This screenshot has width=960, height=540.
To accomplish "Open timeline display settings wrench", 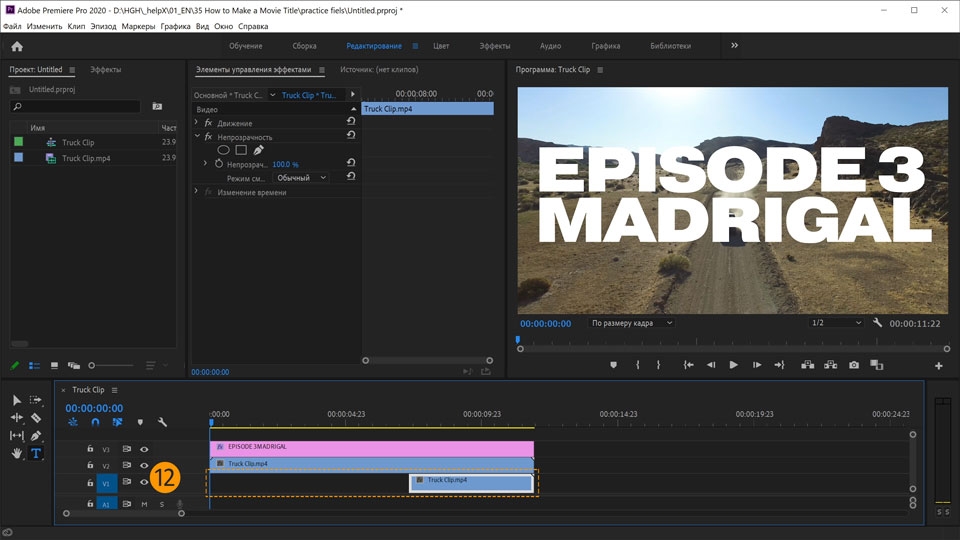I will coord(162,423).
